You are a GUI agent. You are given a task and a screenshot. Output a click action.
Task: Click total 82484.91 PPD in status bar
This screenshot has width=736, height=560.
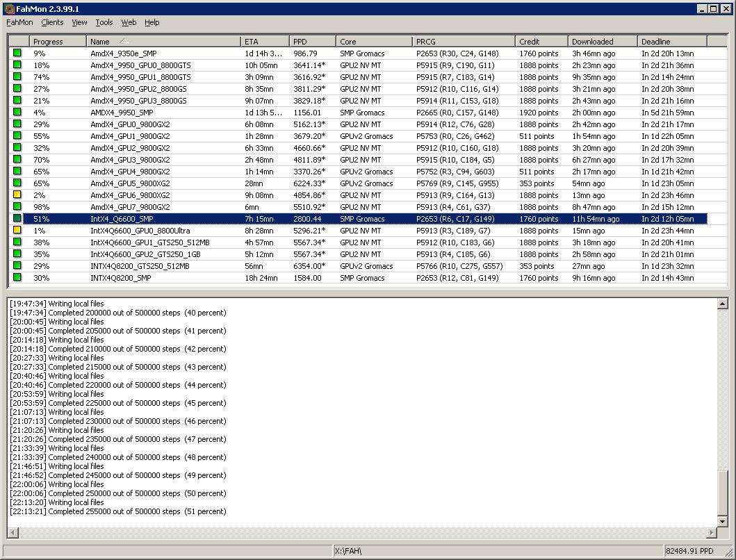click(689, 551)
